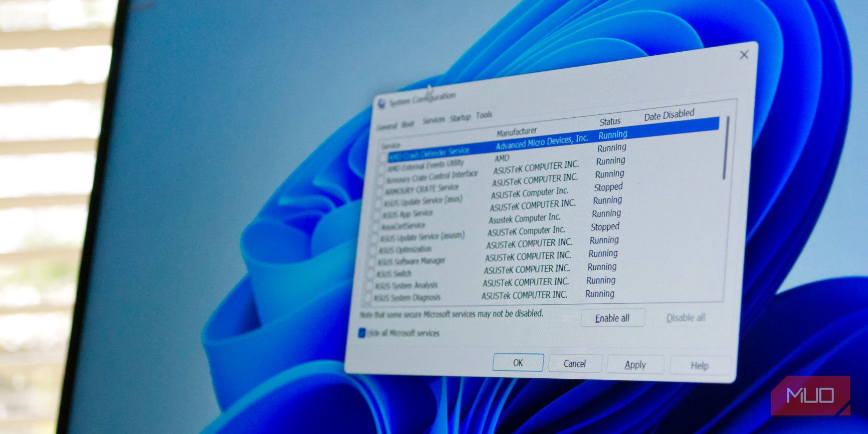
Task: Click the services list vertical scrollbar
Action: point(726,148)
